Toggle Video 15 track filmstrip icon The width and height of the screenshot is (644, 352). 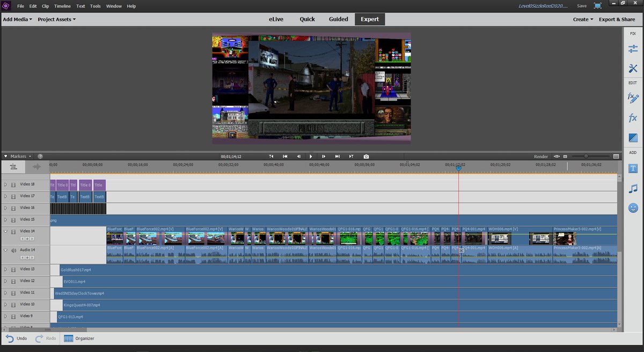13,220
